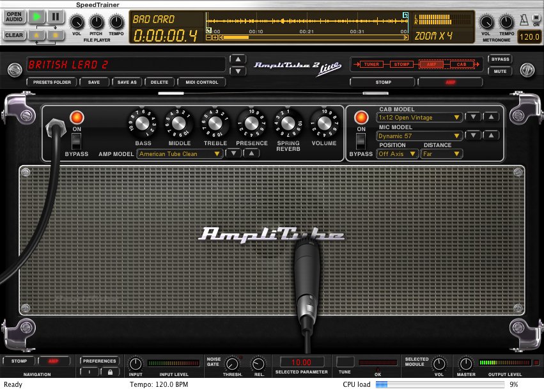Click the Open Audio button
This screenshot has height=392, width=544.
click(14, 17)
